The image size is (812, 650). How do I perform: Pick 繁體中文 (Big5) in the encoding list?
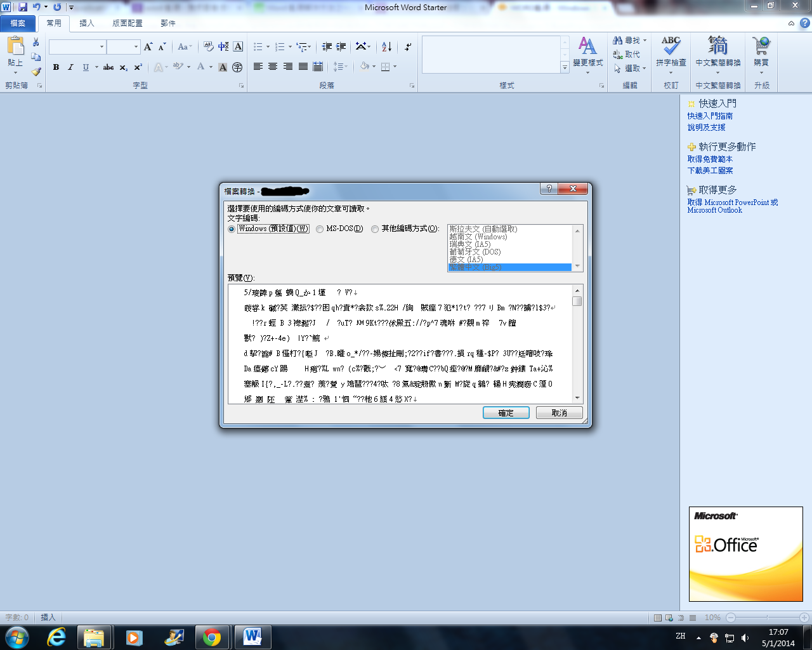click(510, 267)
